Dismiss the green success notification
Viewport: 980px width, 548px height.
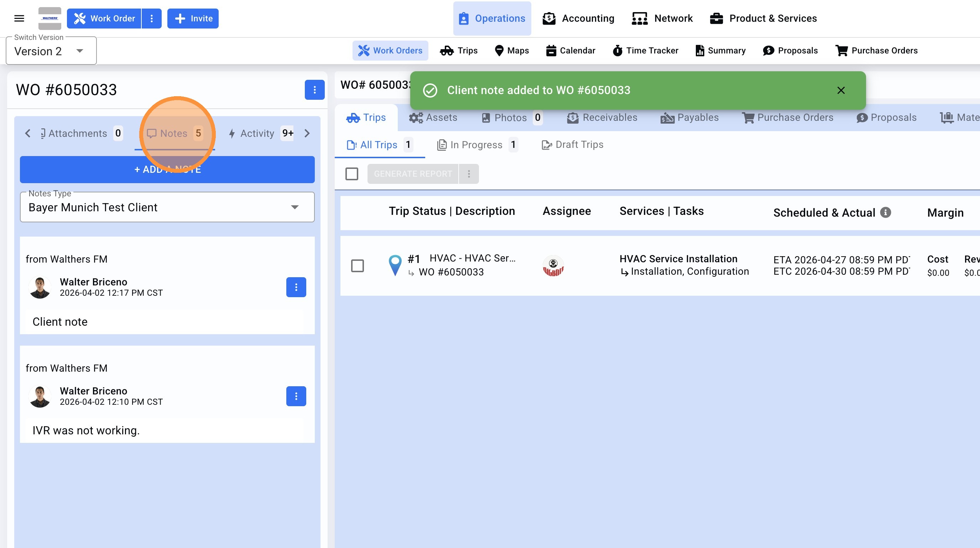[x=841, y=90]
